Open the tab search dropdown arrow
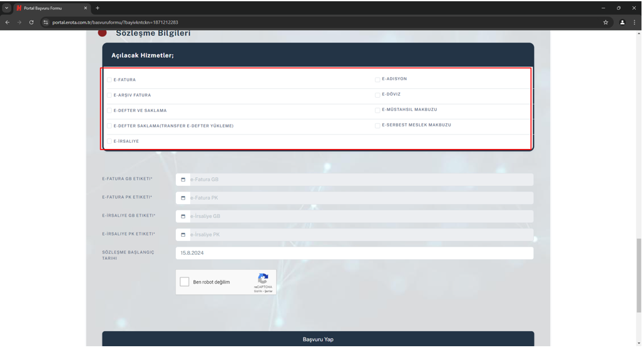The width and height of the screenshot is (644, 355). pyautogui.click(x=7, y=8)
